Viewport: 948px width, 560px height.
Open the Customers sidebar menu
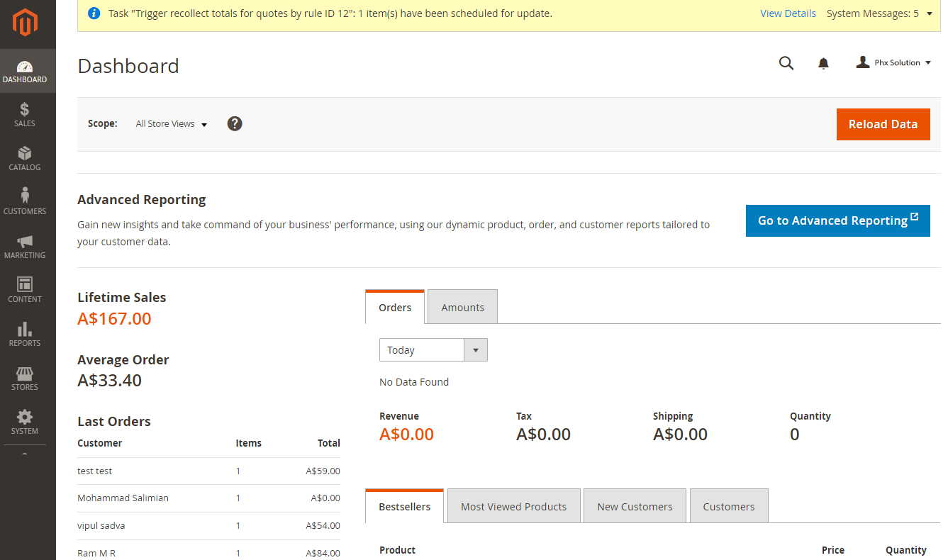25,203
